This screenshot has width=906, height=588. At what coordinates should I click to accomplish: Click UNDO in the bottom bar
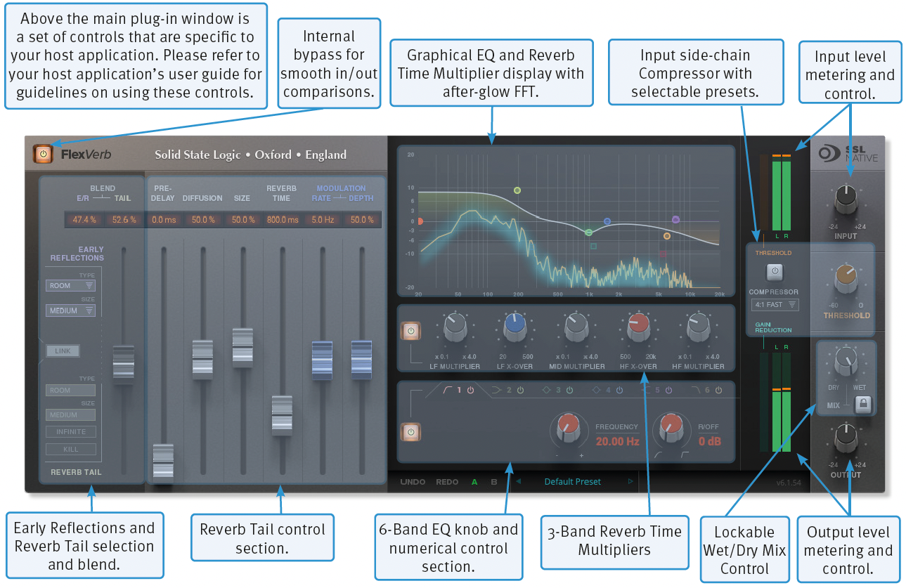[413, 482]
